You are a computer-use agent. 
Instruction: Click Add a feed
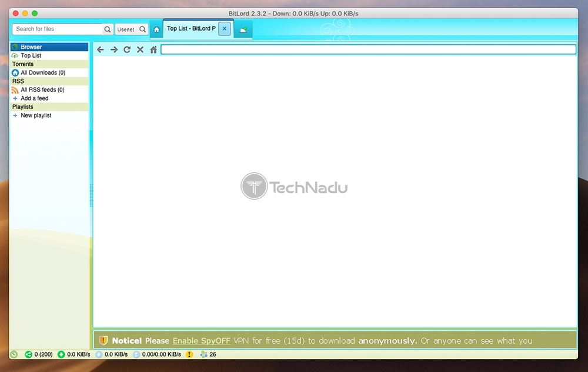pos(49,98)
